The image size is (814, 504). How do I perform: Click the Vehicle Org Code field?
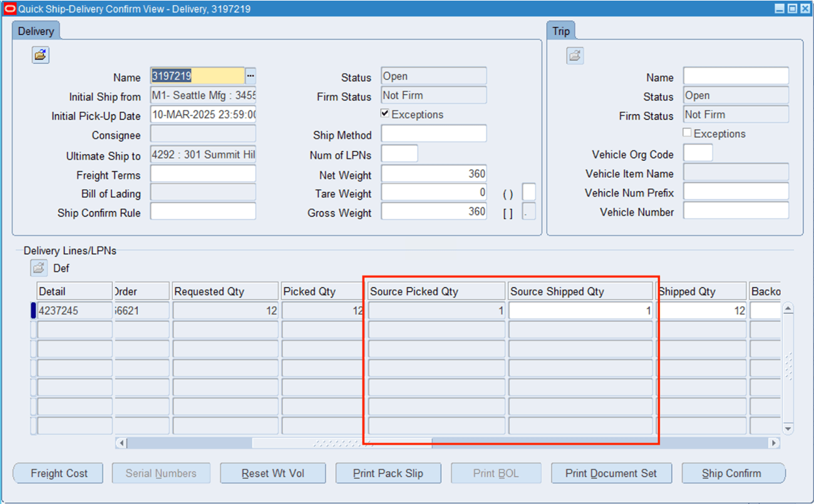click(x=698, y=153)
